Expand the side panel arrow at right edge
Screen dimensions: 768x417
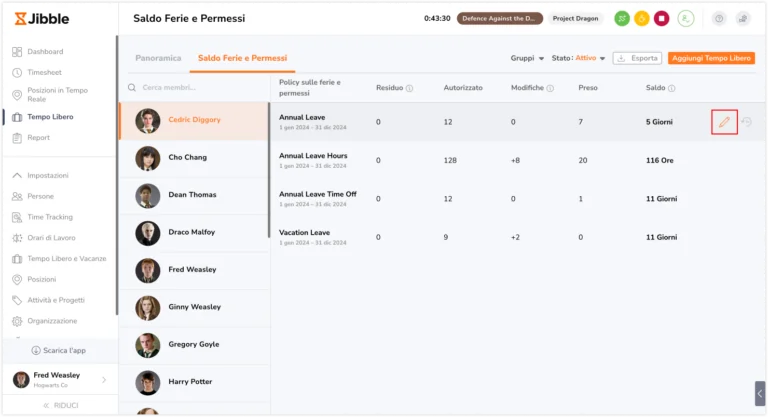pos(760,393)
